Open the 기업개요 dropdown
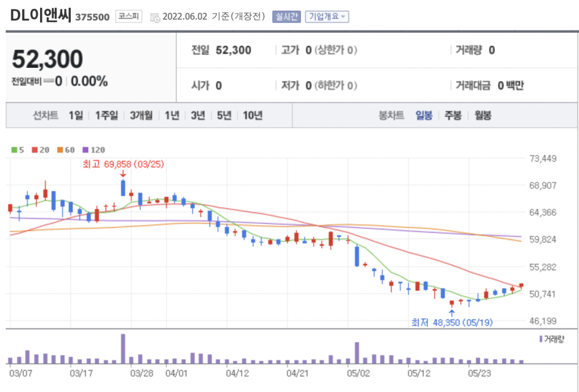This screenshot has width=579, height=392. [327, 16]
